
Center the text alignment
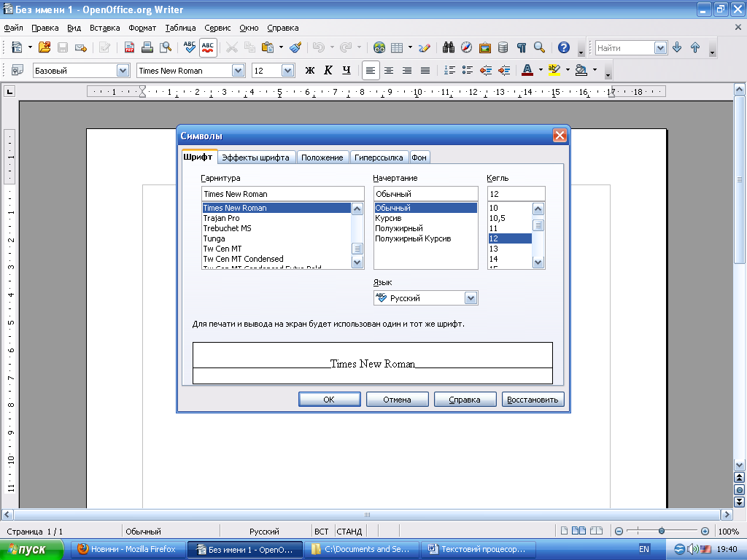coord(389,71)
